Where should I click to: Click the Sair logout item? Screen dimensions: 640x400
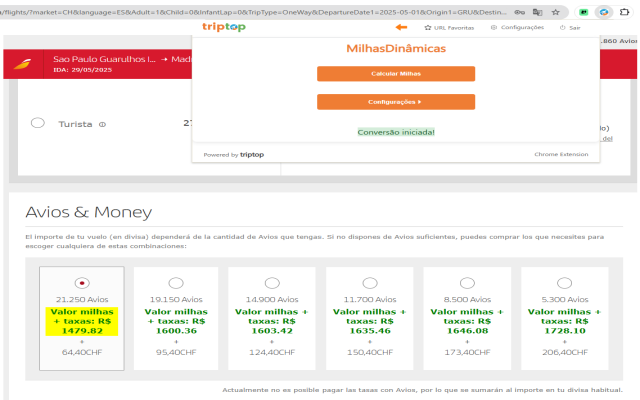[570, 28]
